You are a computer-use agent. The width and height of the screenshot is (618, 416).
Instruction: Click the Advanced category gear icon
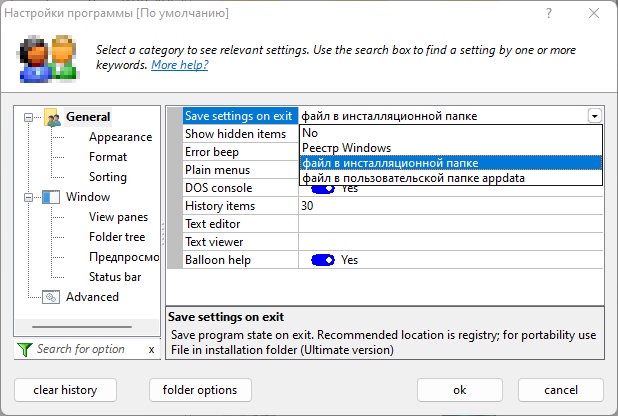(x=52, y=297)
